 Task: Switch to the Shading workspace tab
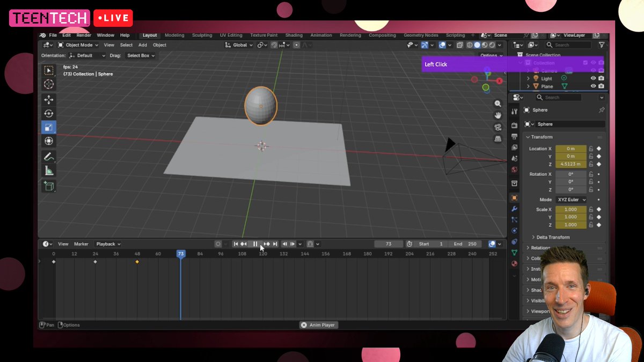(294, 35)
